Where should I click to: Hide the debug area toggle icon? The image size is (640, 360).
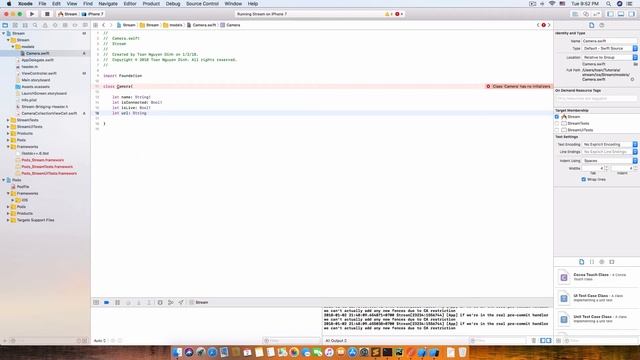point(96,302)
